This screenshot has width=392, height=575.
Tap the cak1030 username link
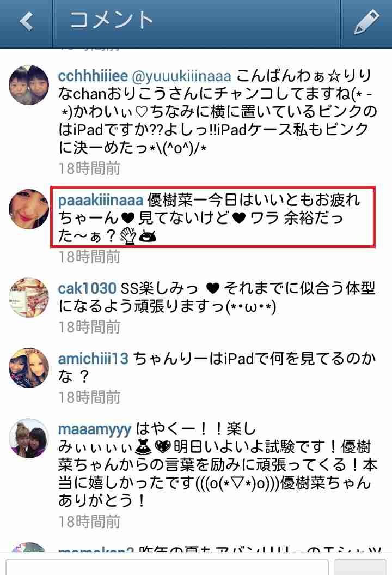coord(87,289)
